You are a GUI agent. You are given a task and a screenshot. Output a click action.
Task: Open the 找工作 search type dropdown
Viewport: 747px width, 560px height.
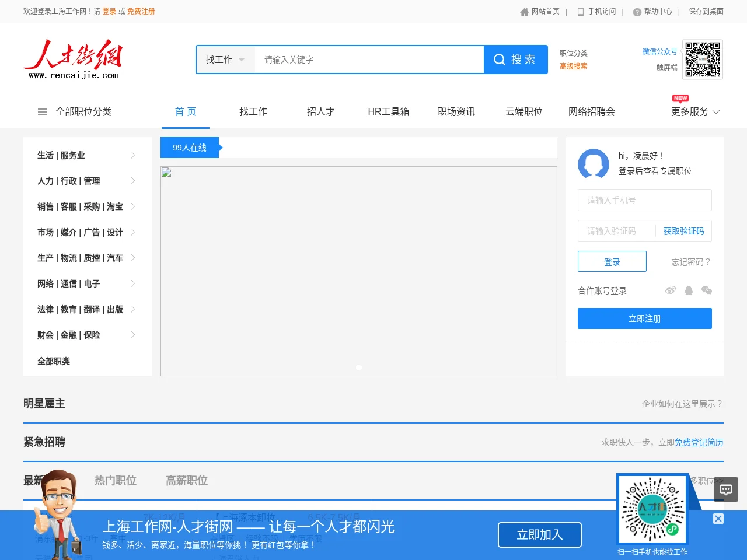point(225,60)
